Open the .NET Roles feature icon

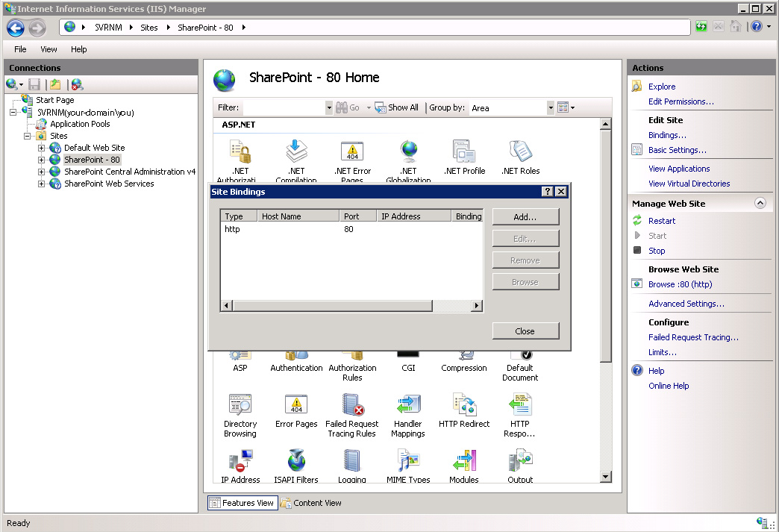(520, 151)
